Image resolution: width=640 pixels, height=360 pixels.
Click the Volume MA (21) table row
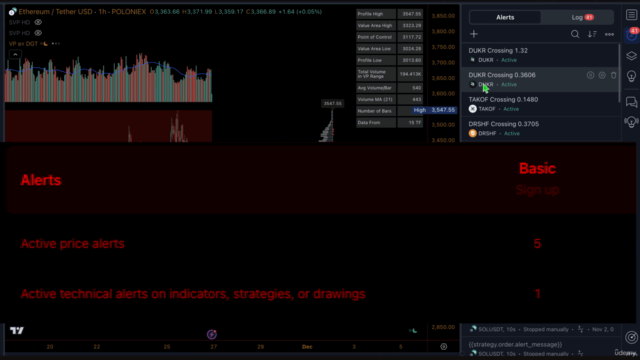click(x=390, y=99)
